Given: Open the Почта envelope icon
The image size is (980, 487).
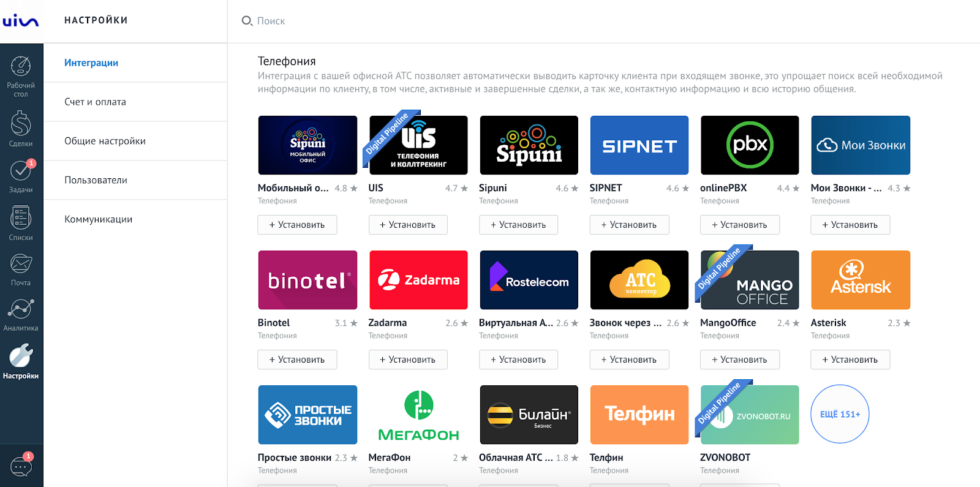Looking at the screenshot, I should pos(21,270).
